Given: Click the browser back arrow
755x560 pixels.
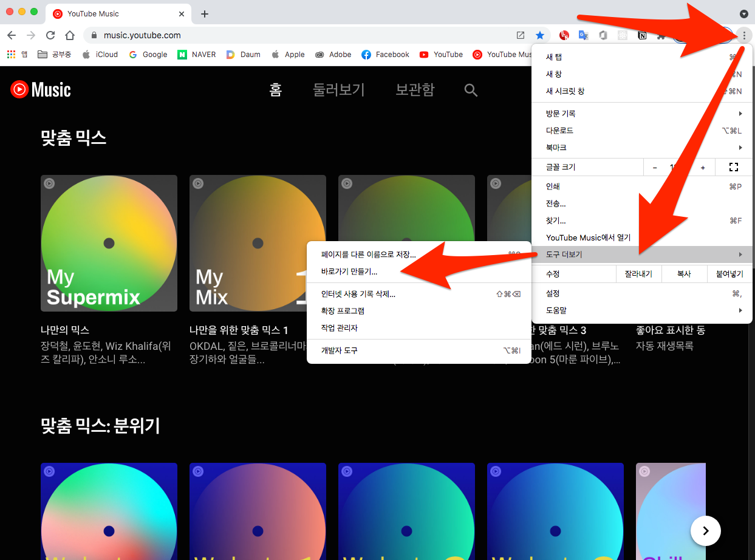Looking at the screenshot, I should (12, 35).
